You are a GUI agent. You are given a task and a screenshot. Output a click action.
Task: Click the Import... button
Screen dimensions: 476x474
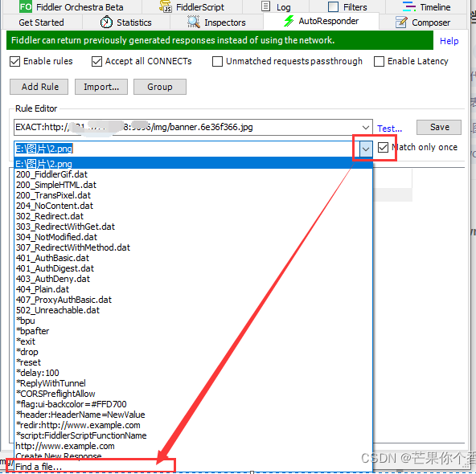click(101, 87)
